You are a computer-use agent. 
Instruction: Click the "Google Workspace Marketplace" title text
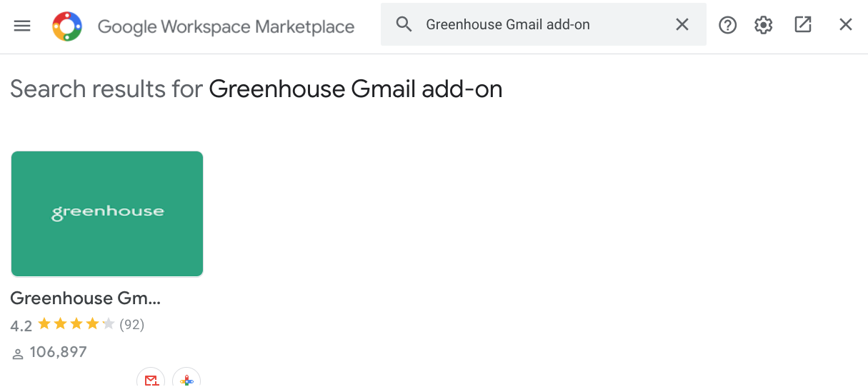coord(226,27)
